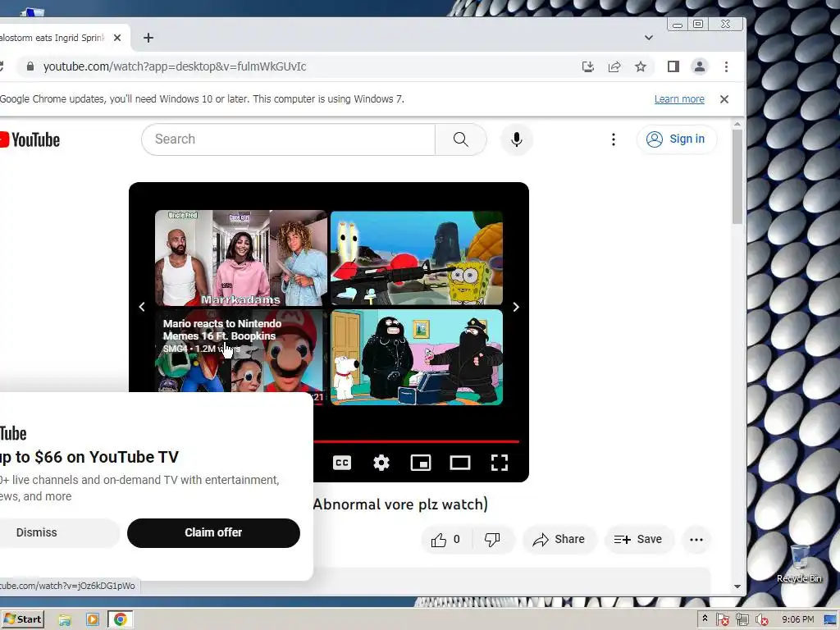The width and height of the screenshot is (840, 630).
Task: Like this video
Action: pos(445,540)
